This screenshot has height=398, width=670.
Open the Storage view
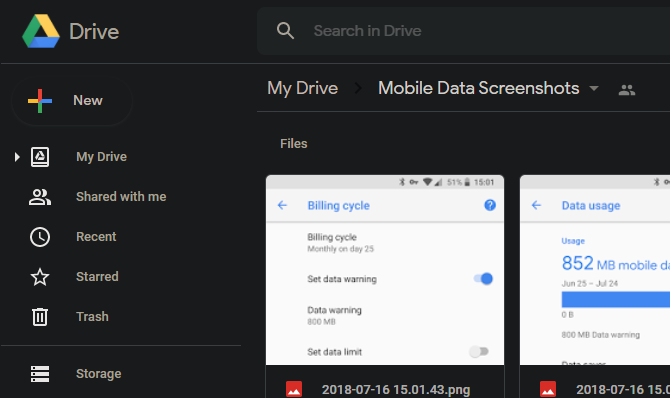99,374
